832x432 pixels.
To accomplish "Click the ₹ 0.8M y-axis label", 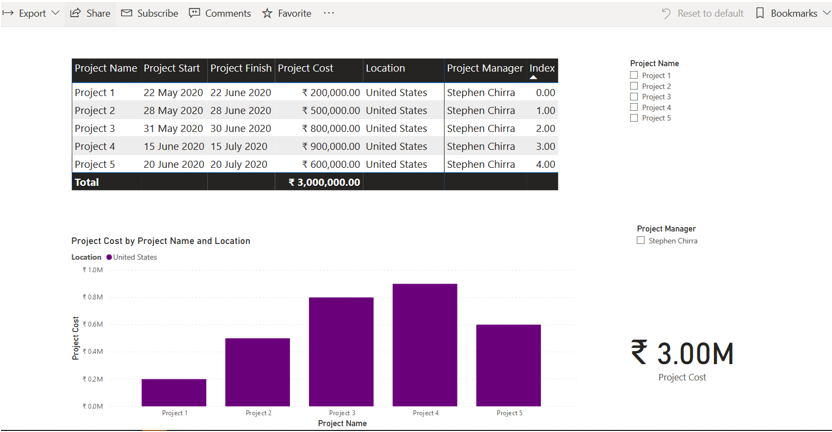I will coord(92,297).
